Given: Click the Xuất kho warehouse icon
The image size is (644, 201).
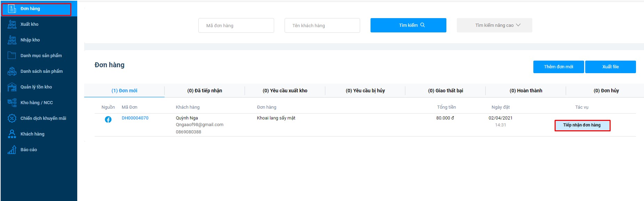Looking at the screenshot, I should [x=12, y=24].
